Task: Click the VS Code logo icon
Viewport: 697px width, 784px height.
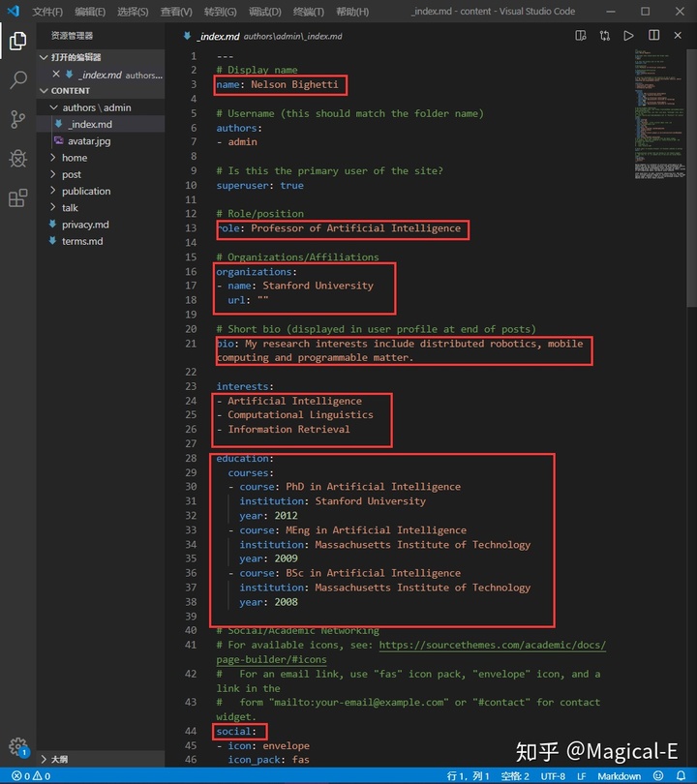Action: [14, 11]
